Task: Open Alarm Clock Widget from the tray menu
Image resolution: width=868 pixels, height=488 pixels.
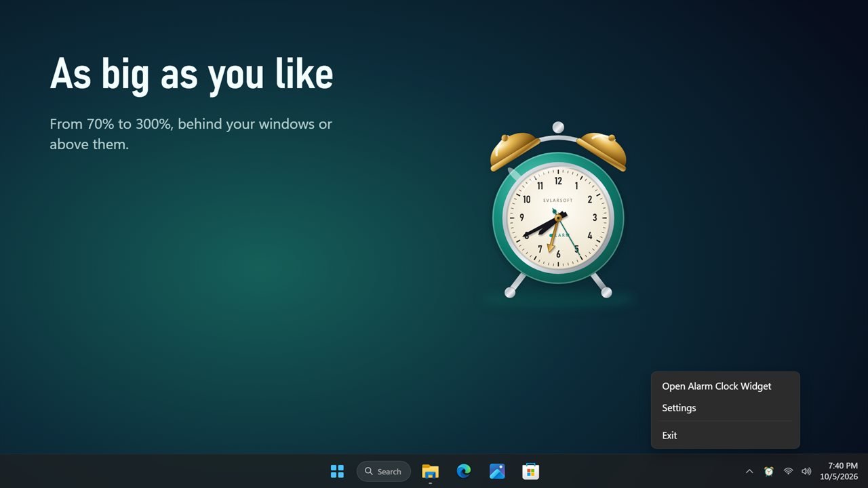Action: 725,386
